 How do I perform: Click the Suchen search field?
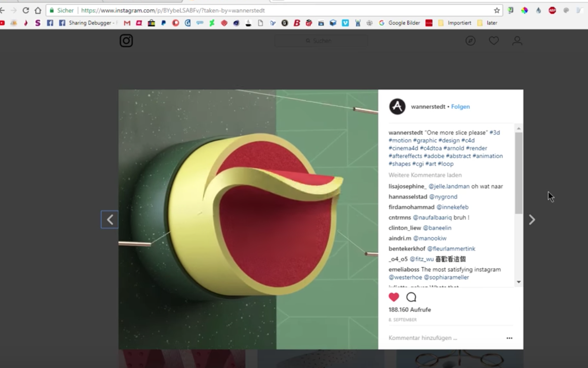[321, 41]
